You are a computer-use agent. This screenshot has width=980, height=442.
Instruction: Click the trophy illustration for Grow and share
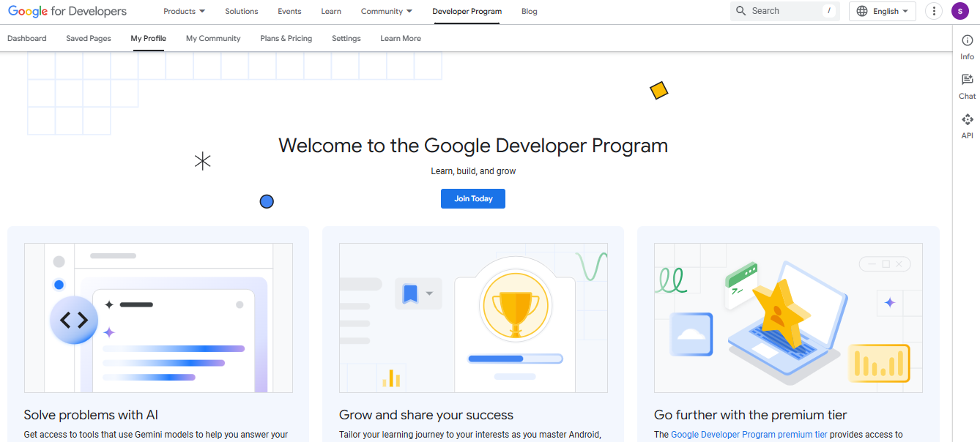pos(473,318)
